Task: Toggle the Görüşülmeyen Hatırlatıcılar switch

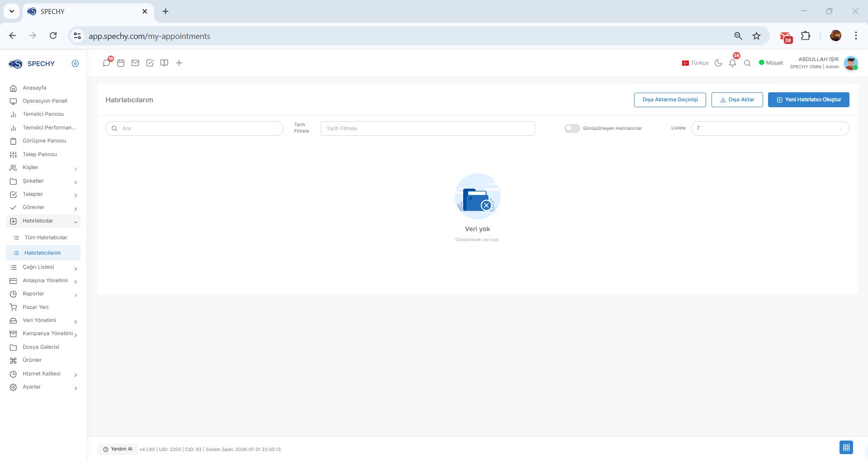Action: click(x=572, y=128)
